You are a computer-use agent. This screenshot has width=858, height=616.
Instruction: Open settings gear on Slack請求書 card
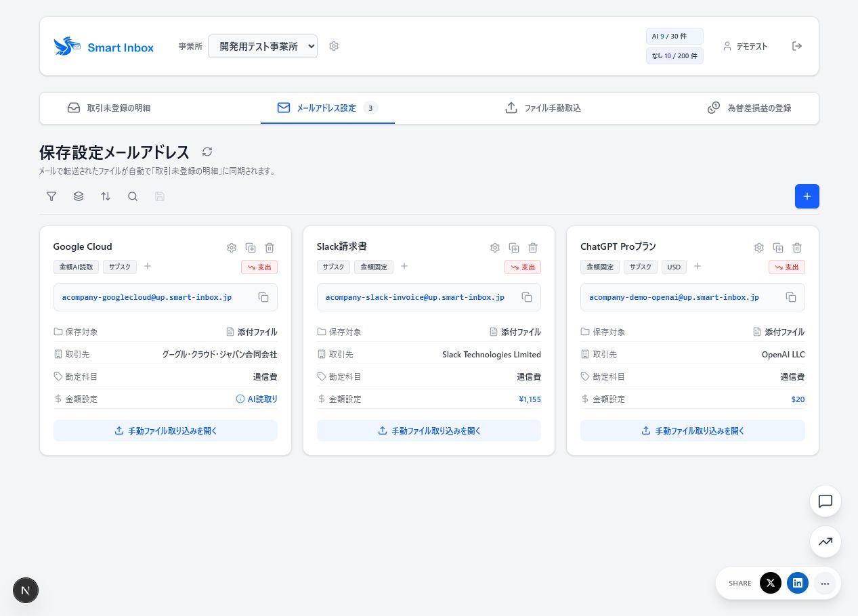pyautogui.click(x=495, y=248)
